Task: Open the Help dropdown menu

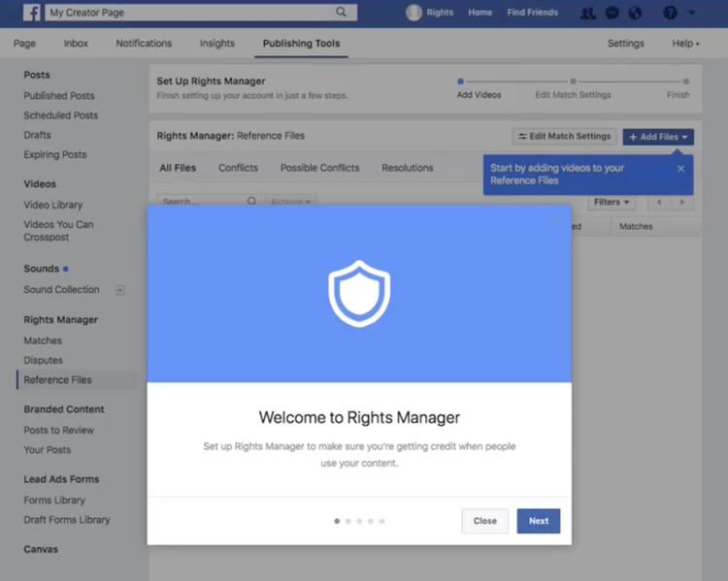Action: [x=685, y=44]
